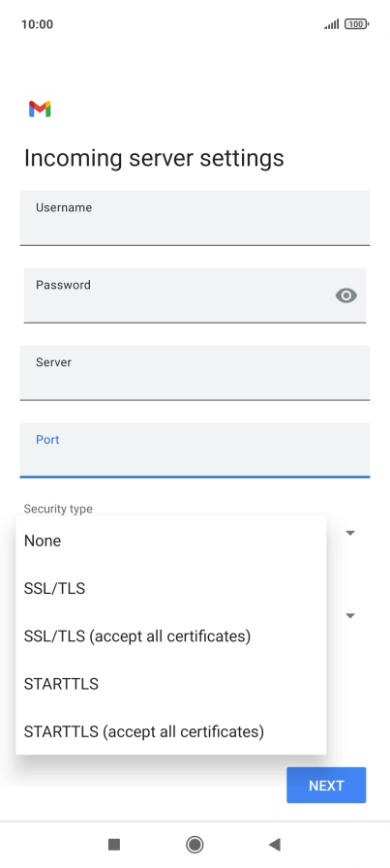Tap the battery indicator in status bar
Screen dimensions: 390x868
click(356, 24)
